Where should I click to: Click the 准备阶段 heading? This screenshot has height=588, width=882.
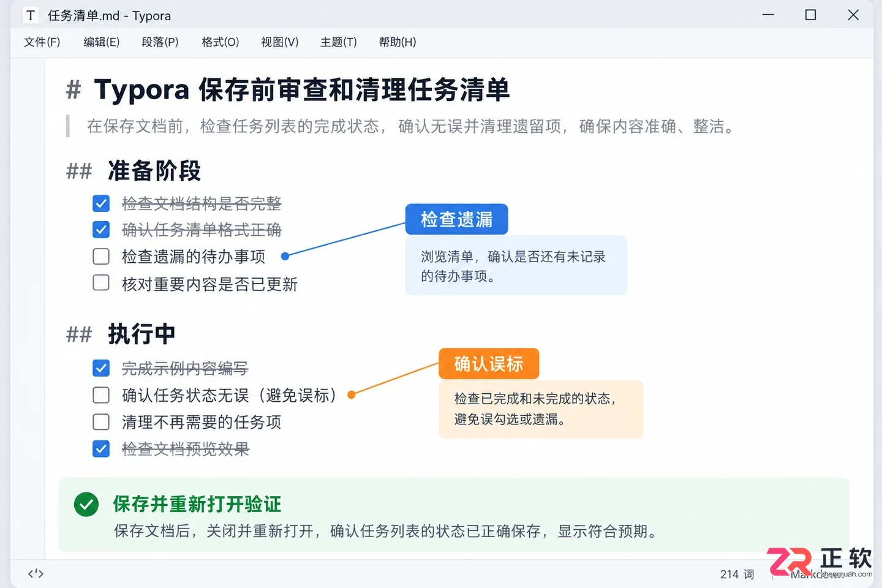[154, 171]
